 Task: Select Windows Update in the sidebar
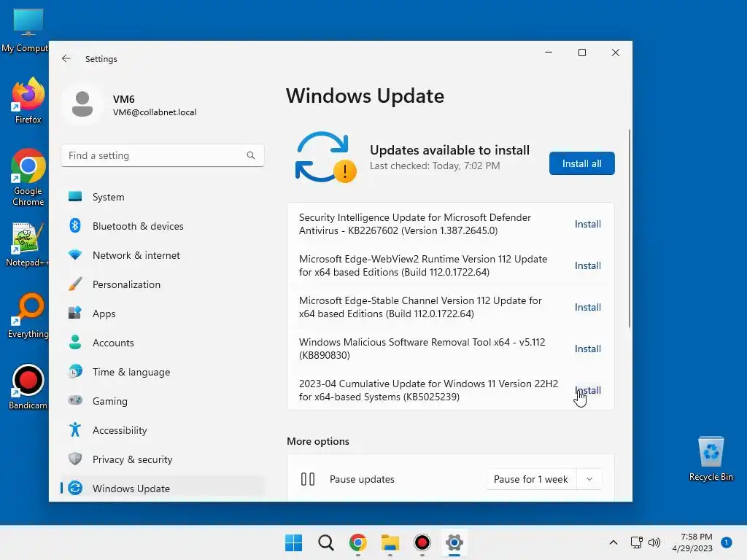tap(162, 488)
